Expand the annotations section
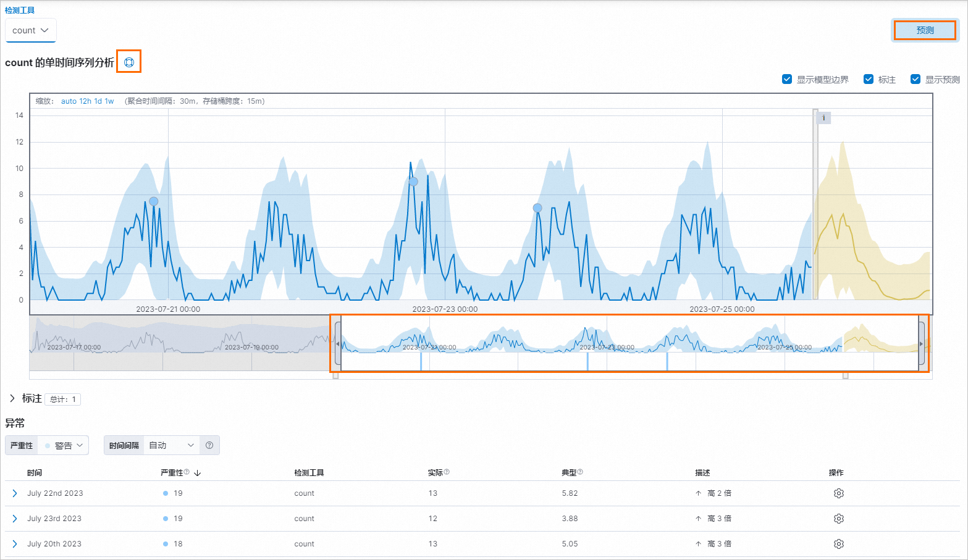The width and height of the screenshot is (968, 560). (x=12, y=398)
